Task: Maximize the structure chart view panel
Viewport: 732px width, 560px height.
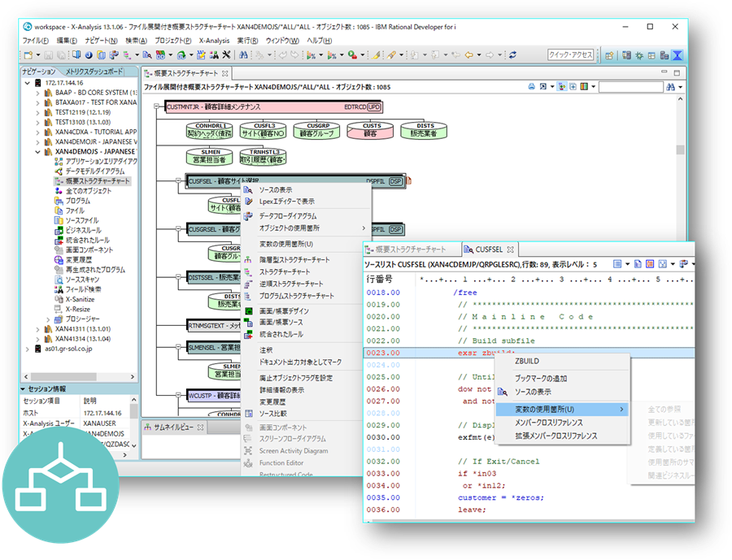Action: 677,73
